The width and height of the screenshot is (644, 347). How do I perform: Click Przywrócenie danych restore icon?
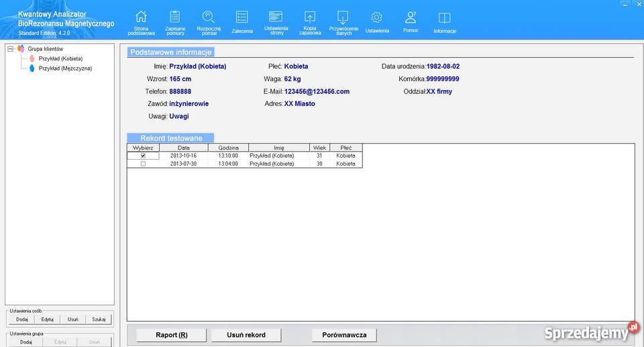point(343,17)
